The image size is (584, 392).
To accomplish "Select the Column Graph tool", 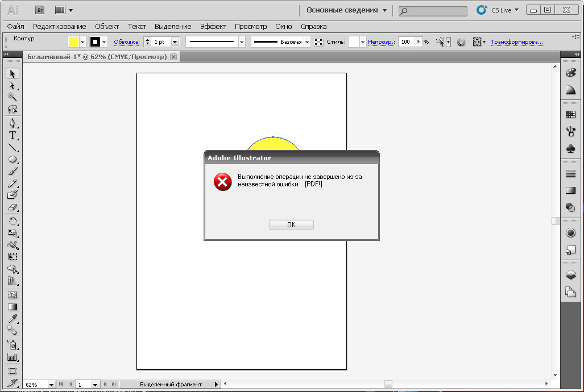I will pos(13,357).
